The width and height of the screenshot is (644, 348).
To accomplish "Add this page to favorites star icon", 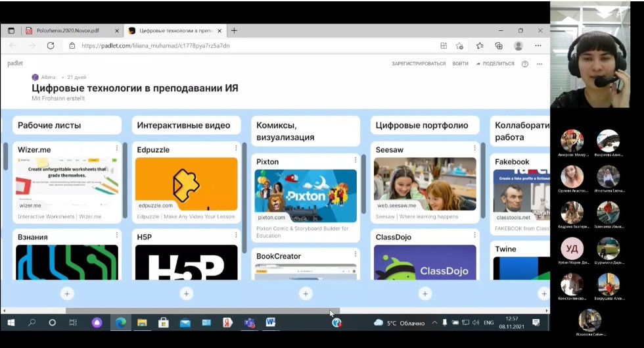I will pos(459,45).
